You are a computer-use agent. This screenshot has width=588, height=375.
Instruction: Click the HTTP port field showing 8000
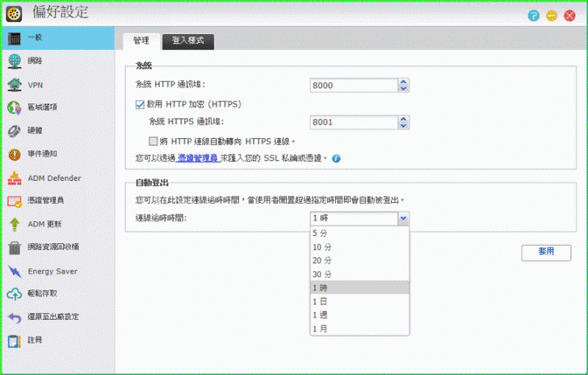pyautogui.click(x=354, y=85)
